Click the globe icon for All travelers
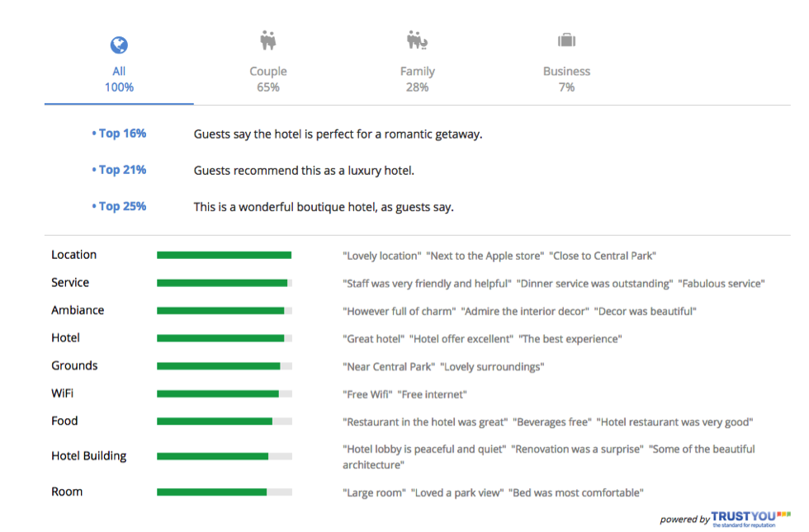The height and width of the screenshot is (532, 809). 119,45
